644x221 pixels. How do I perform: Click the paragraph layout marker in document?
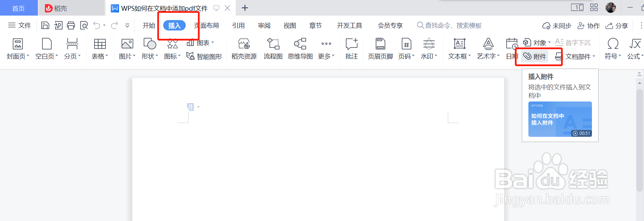click(x=190, y=107)
